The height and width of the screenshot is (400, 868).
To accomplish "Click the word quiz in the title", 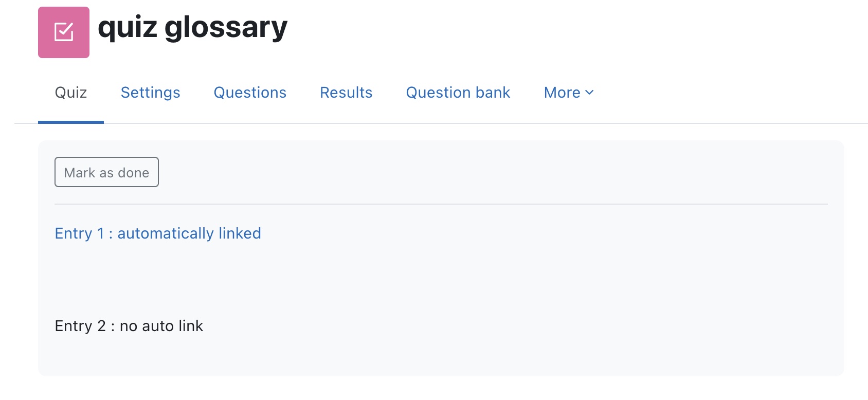I will coord(127,28).
